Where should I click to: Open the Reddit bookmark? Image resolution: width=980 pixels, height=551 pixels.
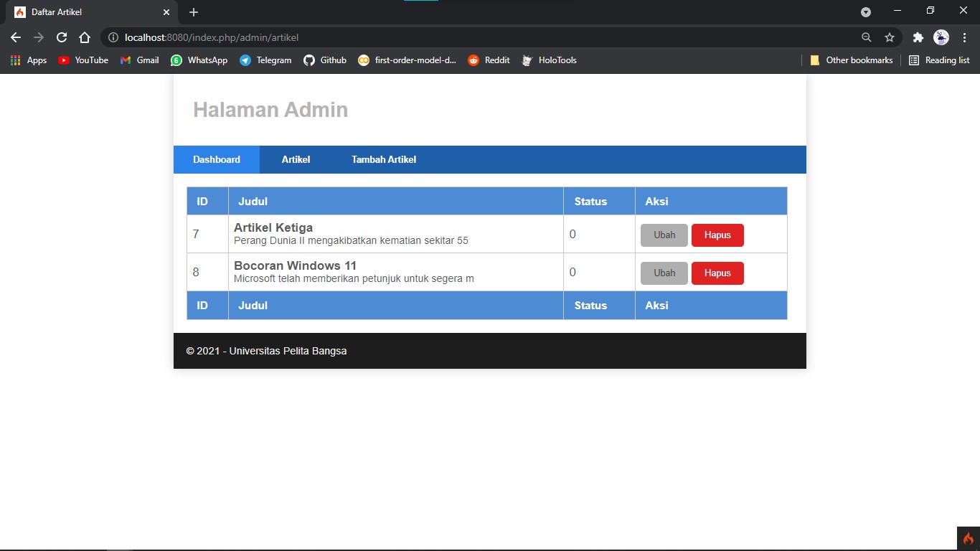click(489, 60)
